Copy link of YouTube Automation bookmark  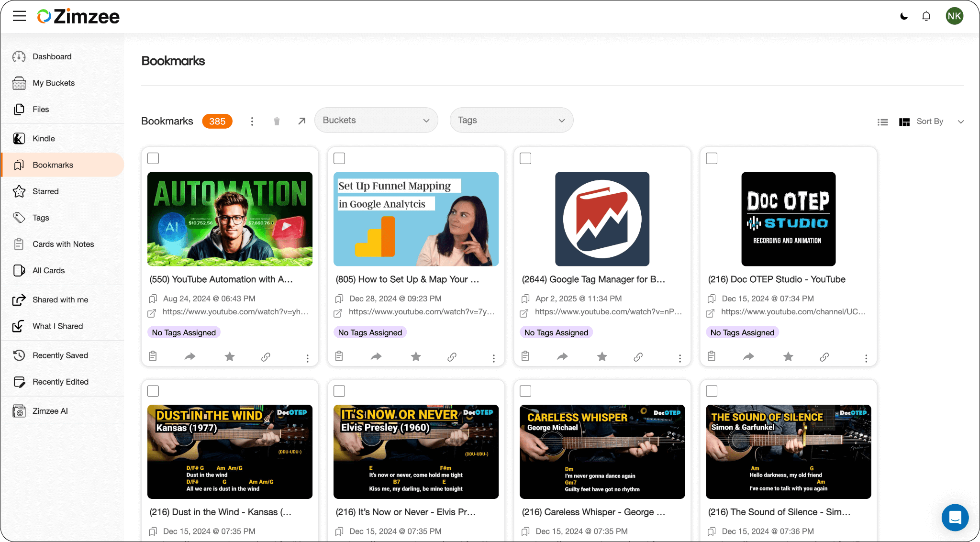266,357
